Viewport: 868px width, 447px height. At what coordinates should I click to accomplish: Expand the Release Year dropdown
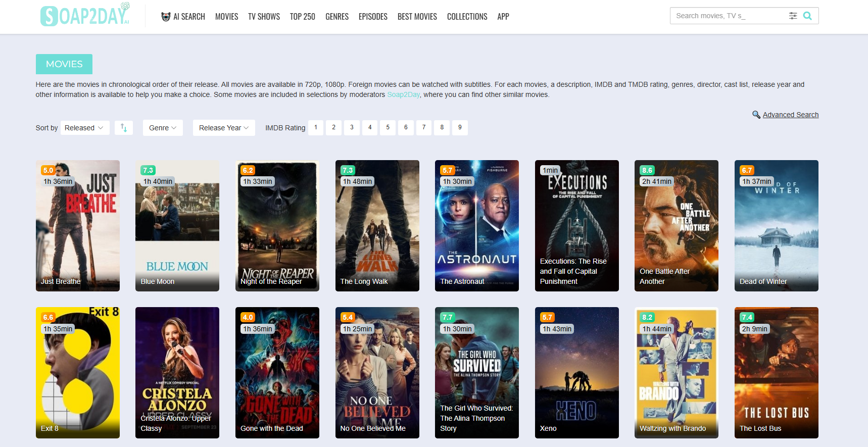[x=223, y=128]
